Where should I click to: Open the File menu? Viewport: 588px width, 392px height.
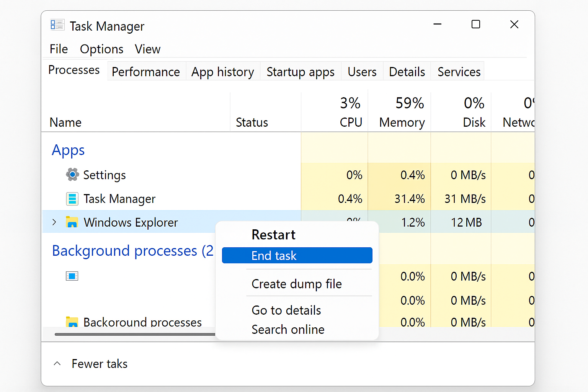(59, 49)
